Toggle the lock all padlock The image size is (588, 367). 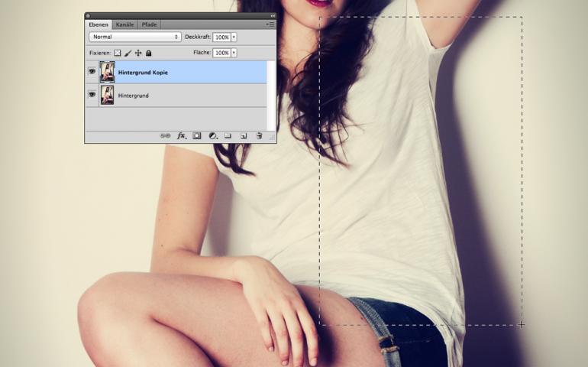pos(149,54)
